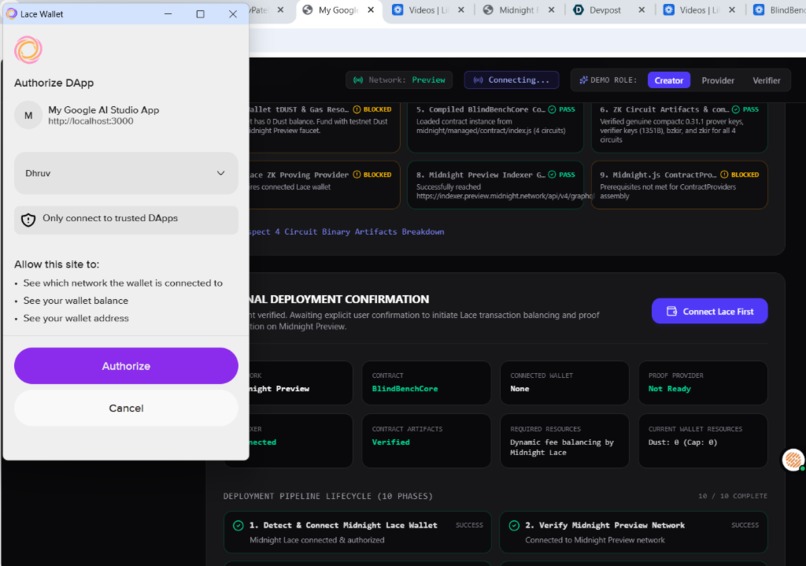
Task: Open the Dhruv wallet account dropdown
Action: click(x=126, y=173)
